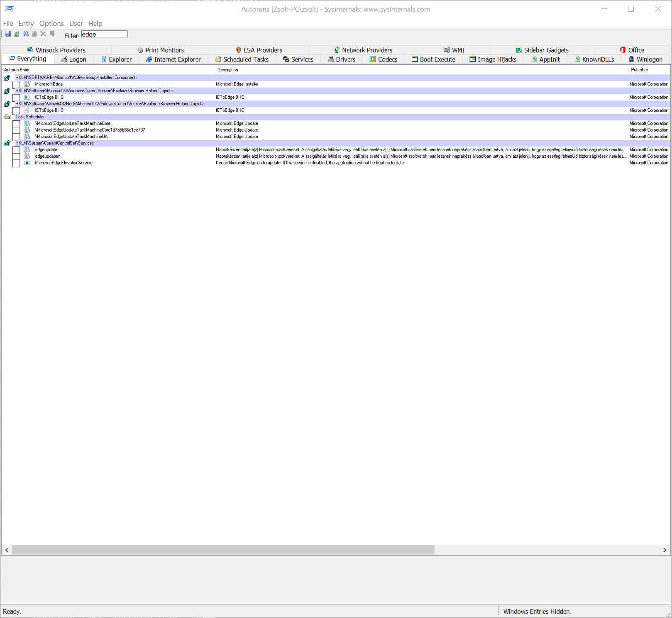Switch to the WMI tab
The height and width of the screenshot is (618, 672).
tap(454, 50)
